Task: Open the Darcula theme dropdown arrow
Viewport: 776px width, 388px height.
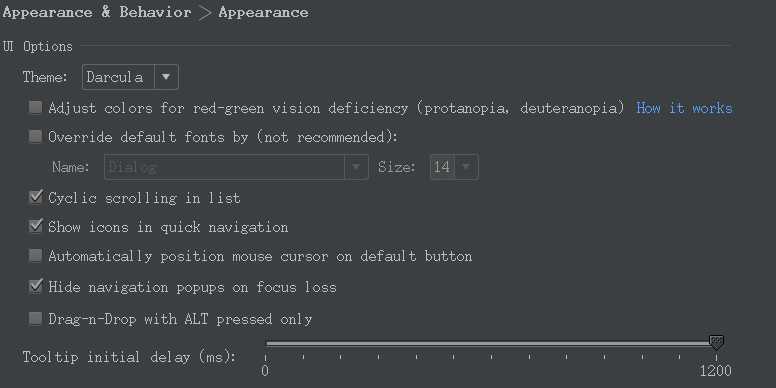Action: click(166, 77)
